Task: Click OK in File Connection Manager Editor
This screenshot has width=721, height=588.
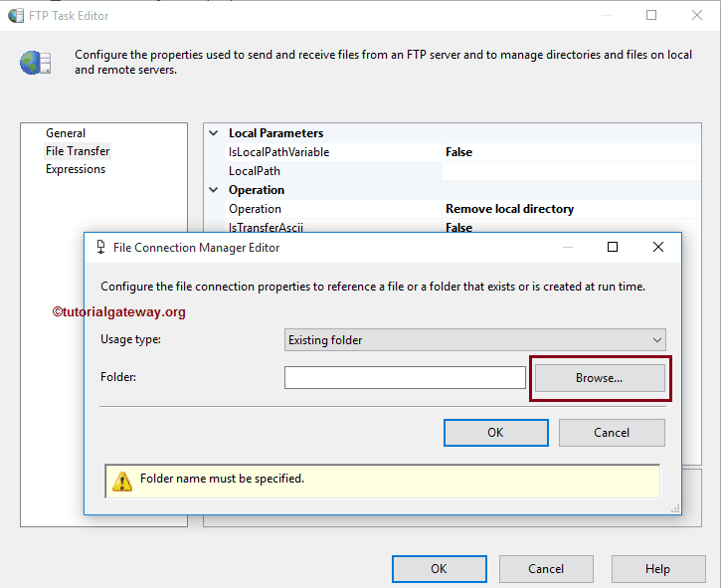Action: tap(495, 432)
